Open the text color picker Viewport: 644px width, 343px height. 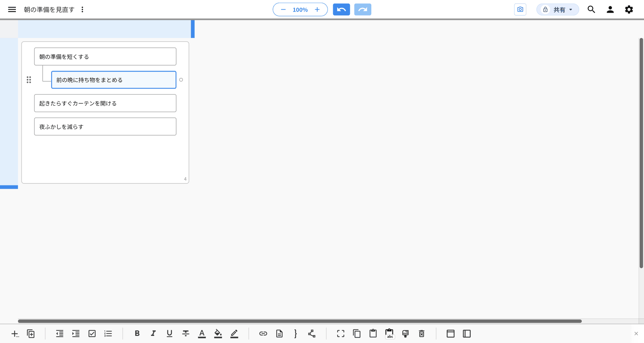[x=202, y=333]
